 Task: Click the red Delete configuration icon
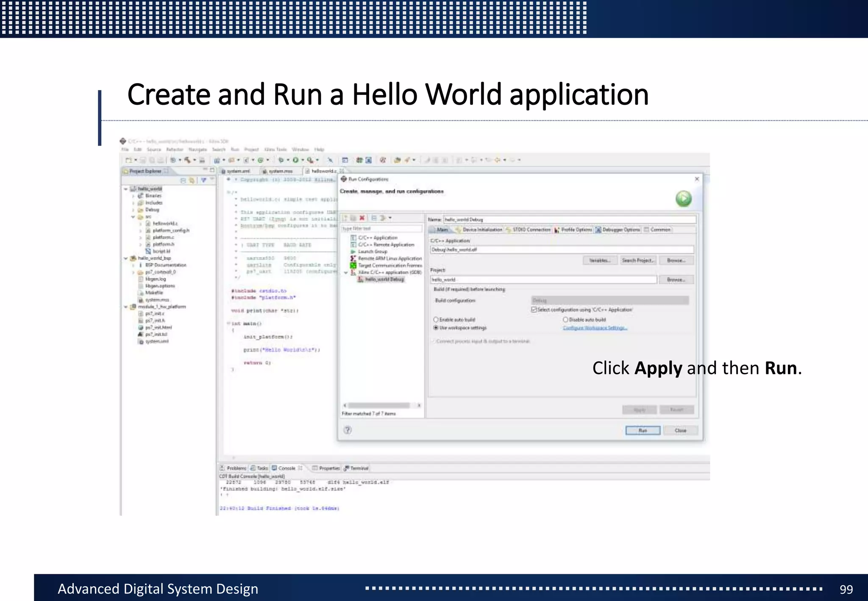[362, 218]
